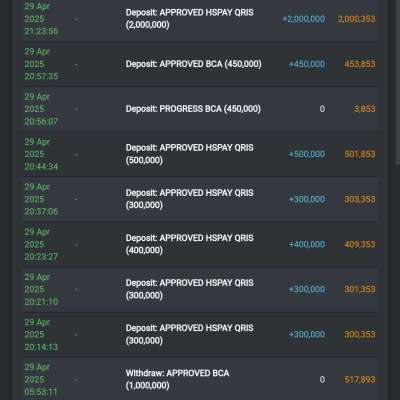This screenshot has height=400, width=400.
Task: Click timestamp 29 Apr 2025 20:14:13
Action: (x=41, y=334)
